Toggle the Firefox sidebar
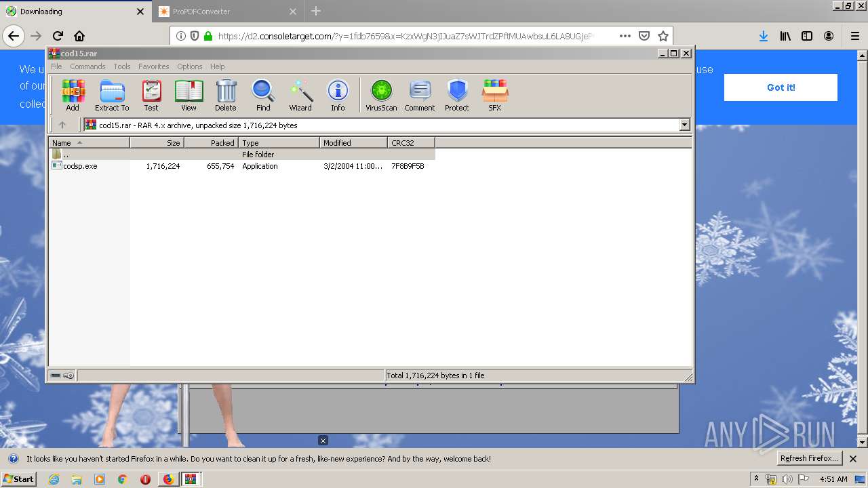Image resolution: width=868 pixels, height=488 pixels. pyautogui.click(x=807, y=36)
